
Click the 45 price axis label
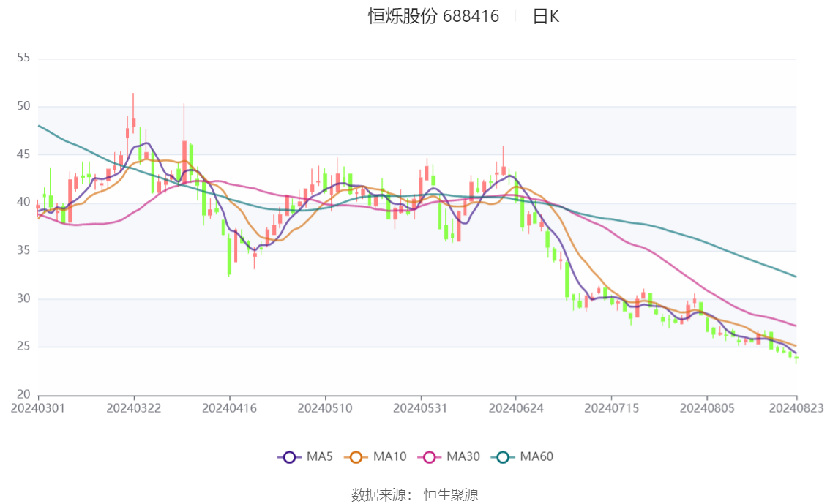(x=23, y=154)
